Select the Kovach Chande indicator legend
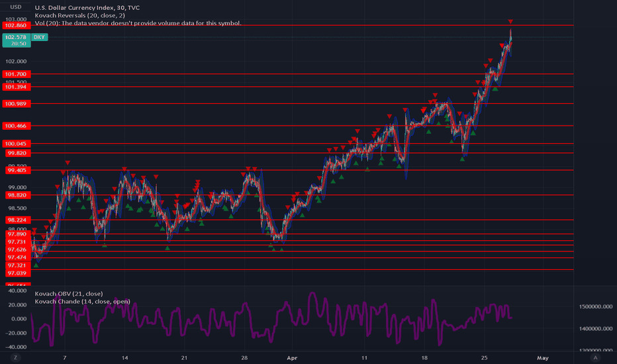Screen dimensions: 617x364 (82, 301)
